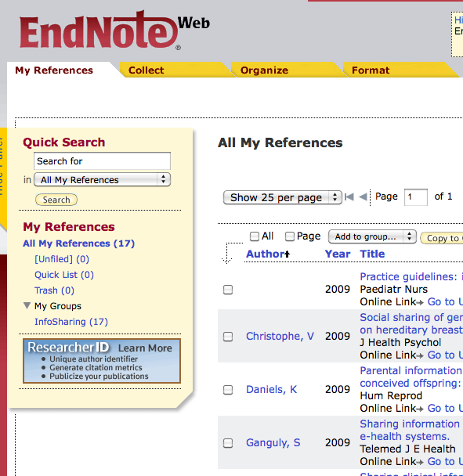Click the Author sort arrow
This screenshot has height=476, width=463.
coord(287,254)
